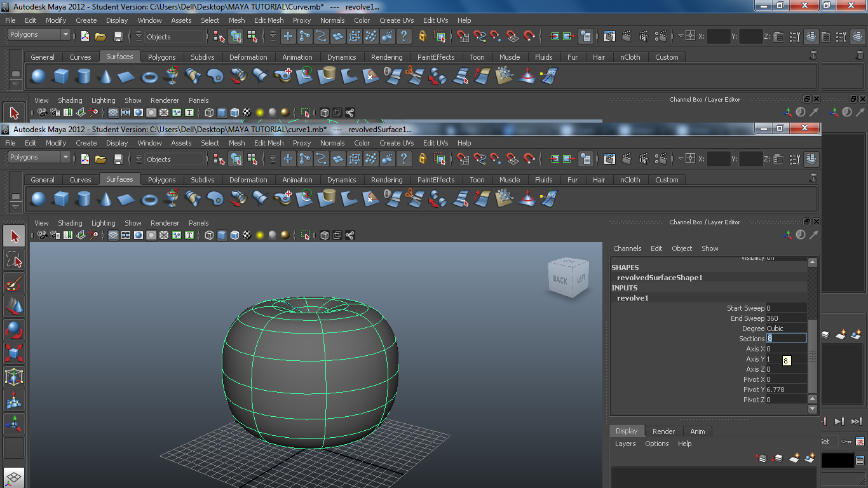Click create new empty layer button
Viewport: 868px width, 488px height.
point(794,457)
